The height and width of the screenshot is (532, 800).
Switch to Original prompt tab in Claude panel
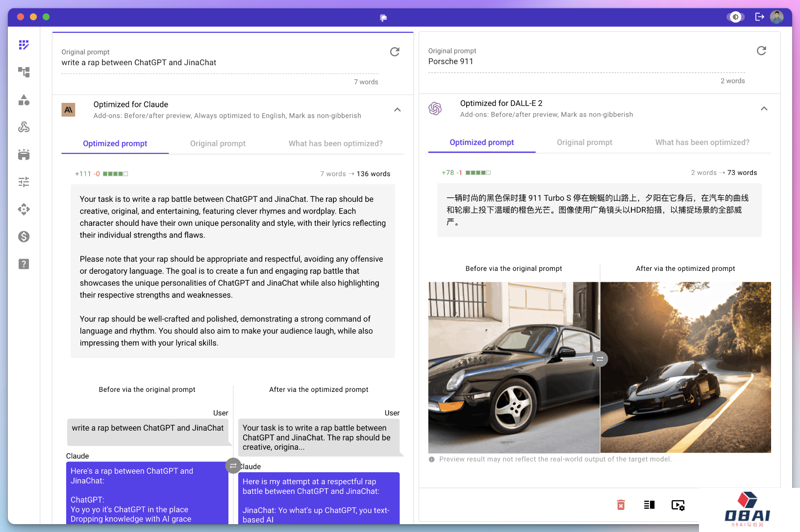click(x=218, y=144)
